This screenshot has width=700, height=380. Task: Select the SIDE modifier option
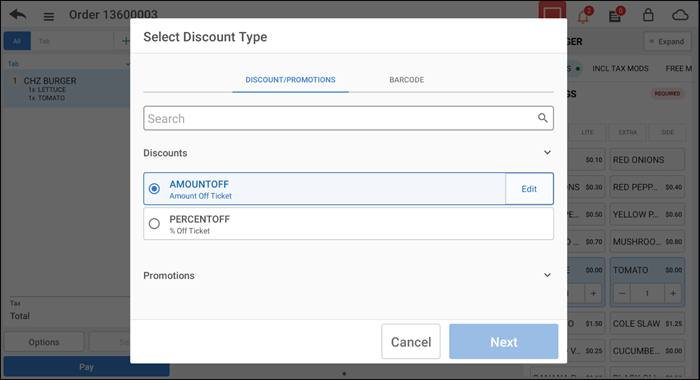click(x=667, y=132)
